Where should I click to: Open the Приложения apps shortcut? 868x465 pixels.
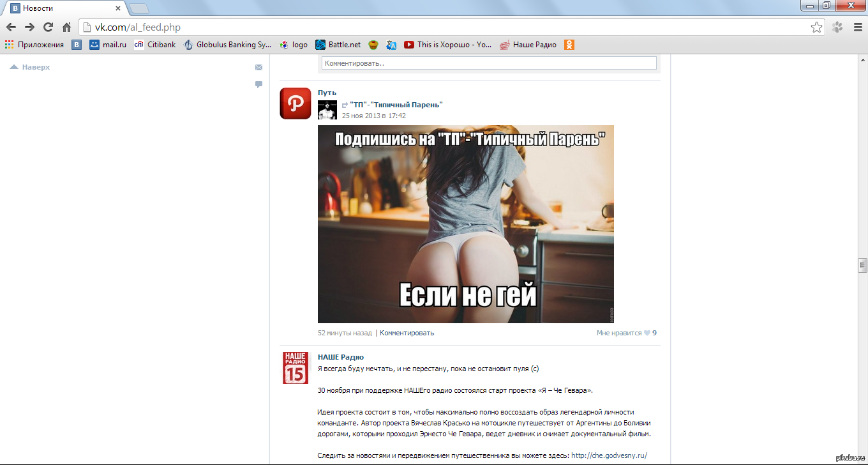point(34,45)
